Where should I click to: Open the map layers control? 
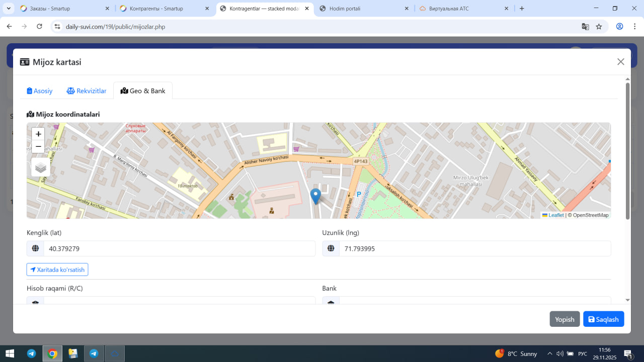[41, 167]
